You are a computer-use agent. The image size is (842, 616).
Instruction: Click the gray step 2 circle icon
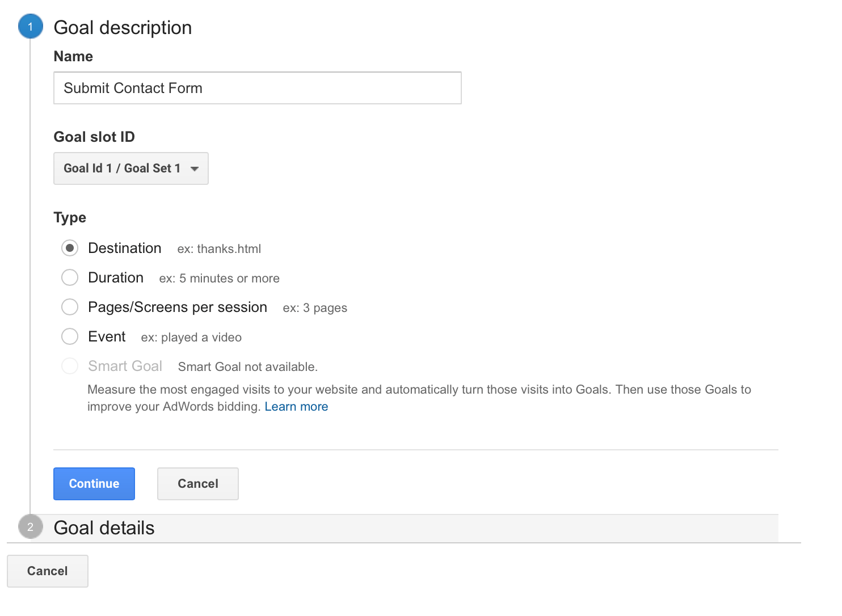pyautogui.click(x=31, y=527)
